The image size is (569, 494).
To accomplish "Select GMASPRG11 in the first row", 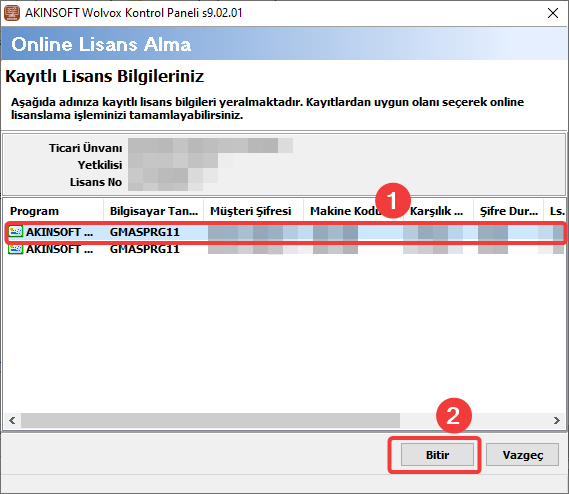I will (x=145, y=232).
